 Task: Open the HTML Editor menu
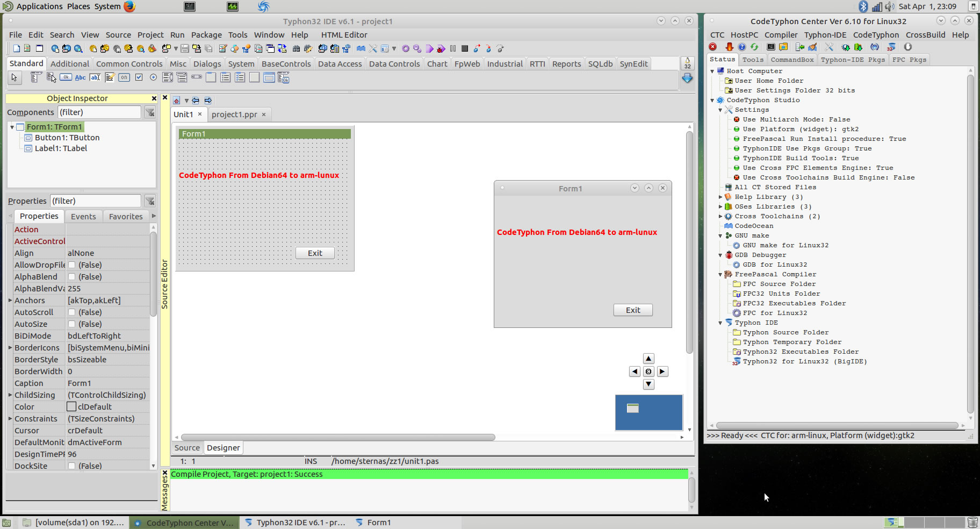(x=344, y=35)
